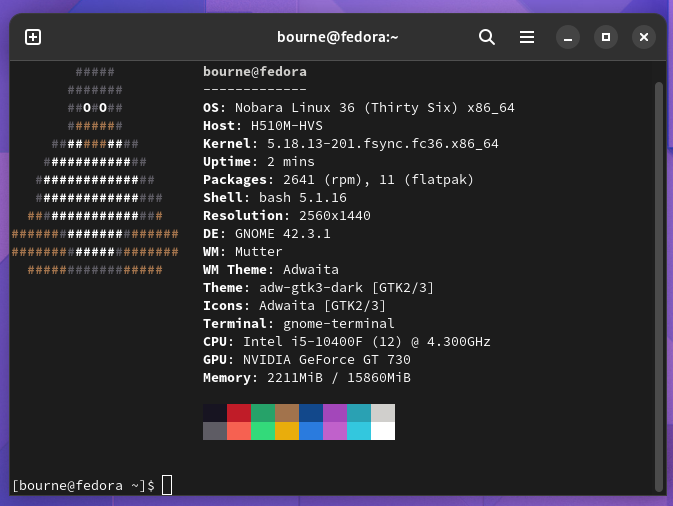This screenshot has height=506, width=673.
Task: Click the bright blue color block
Action: click(311, 431)
